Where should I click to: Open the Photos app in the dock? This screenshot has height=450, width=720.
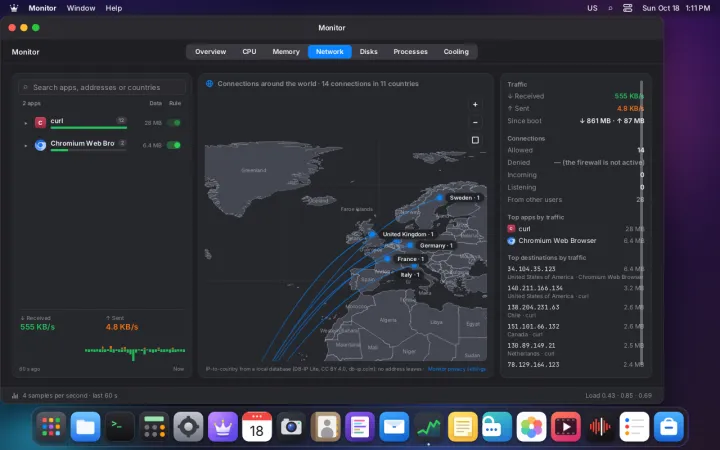(531, 427)
